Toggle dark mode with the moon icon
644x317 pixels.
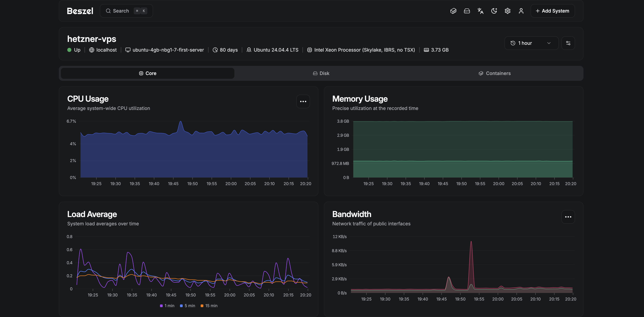pyautogui.click(x=494, y=11)
